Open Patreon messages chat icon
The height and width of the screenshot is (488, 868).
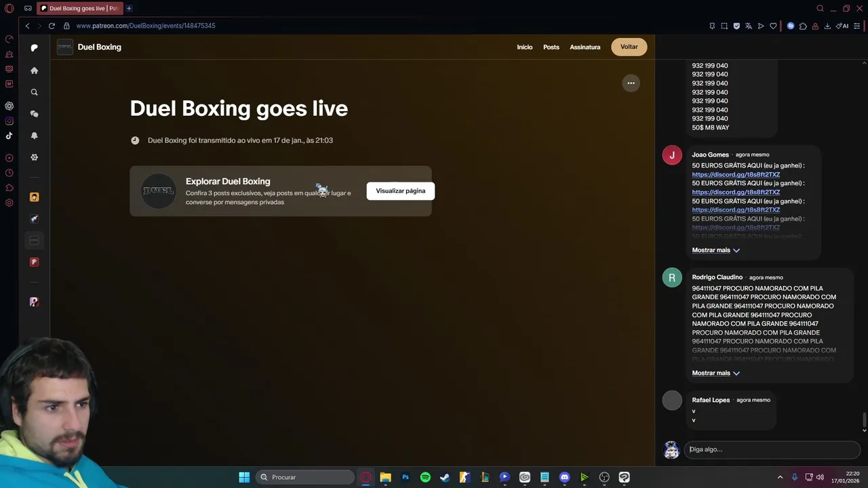tap(35, 114)
